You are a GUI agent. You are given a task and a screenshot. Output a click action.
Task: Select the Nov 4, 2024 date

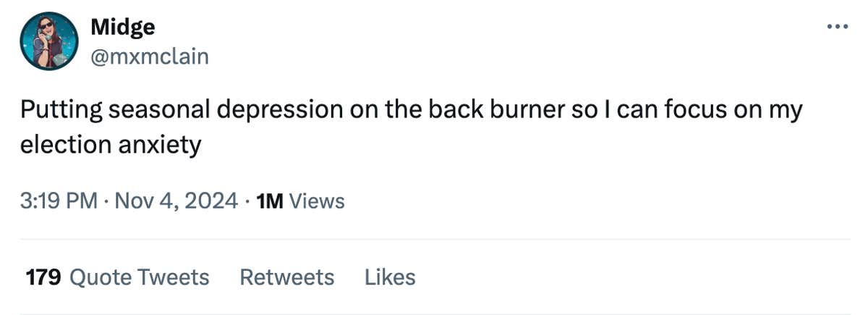[175, 201]
